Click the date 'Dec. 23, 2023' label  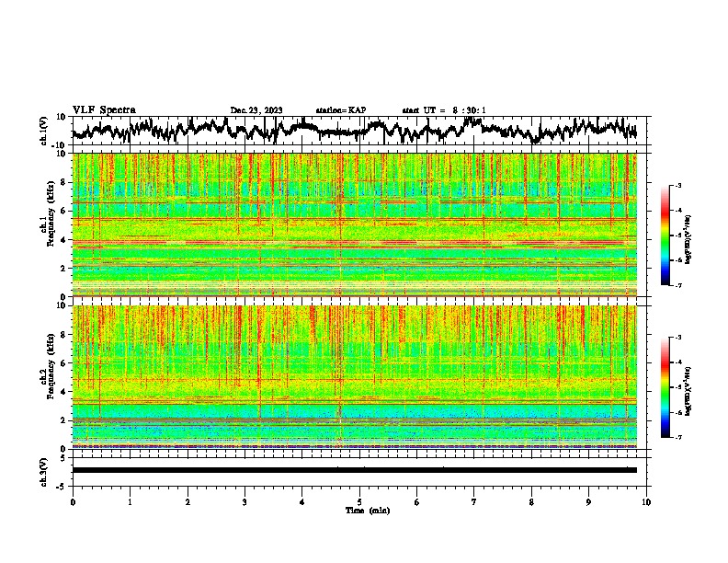click(x=256, y=110)
